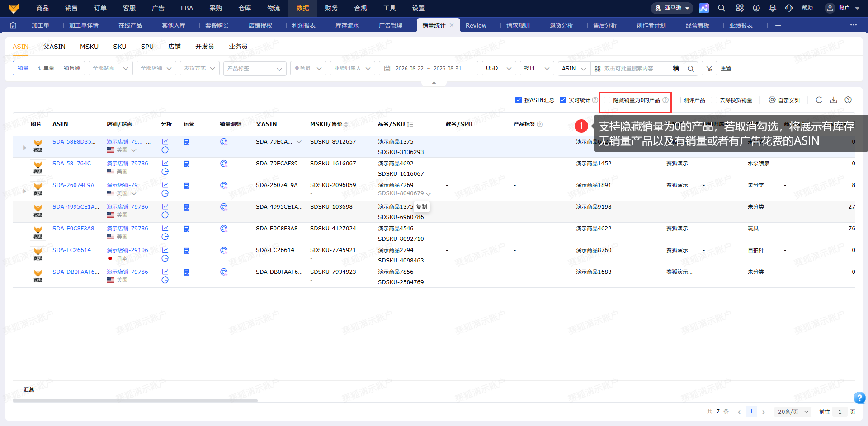
Task: Open store link 演示店铺-29106
Action: coord(127,250)
